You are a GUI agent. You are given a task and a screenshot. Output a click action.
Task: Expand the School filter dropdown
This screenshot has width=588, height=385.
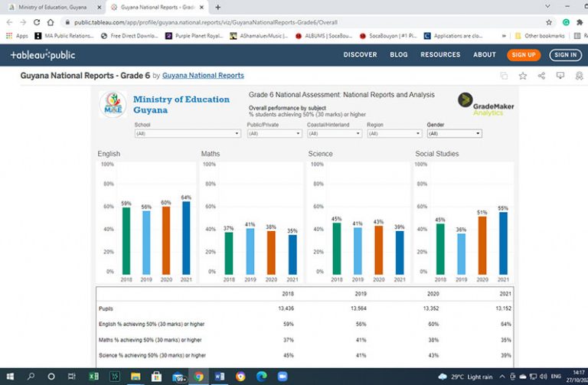pos(188,133)
